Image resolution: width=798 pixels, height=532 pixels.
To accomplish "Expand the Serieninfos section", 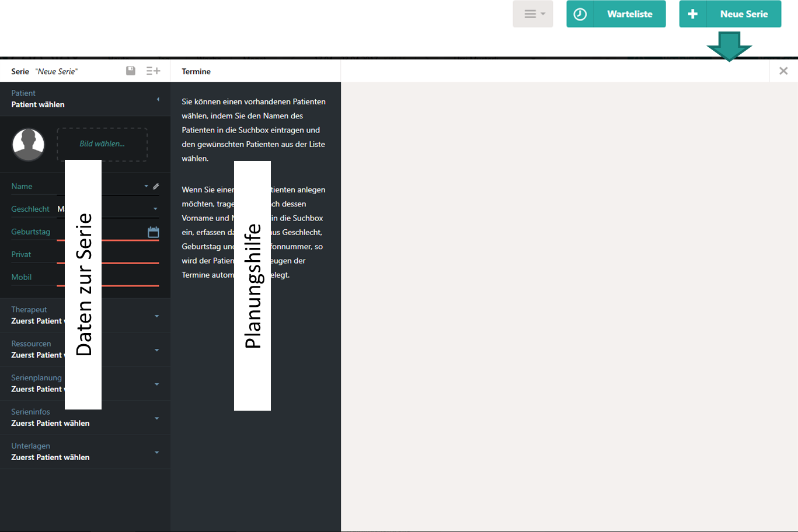I will click(156, 418).
